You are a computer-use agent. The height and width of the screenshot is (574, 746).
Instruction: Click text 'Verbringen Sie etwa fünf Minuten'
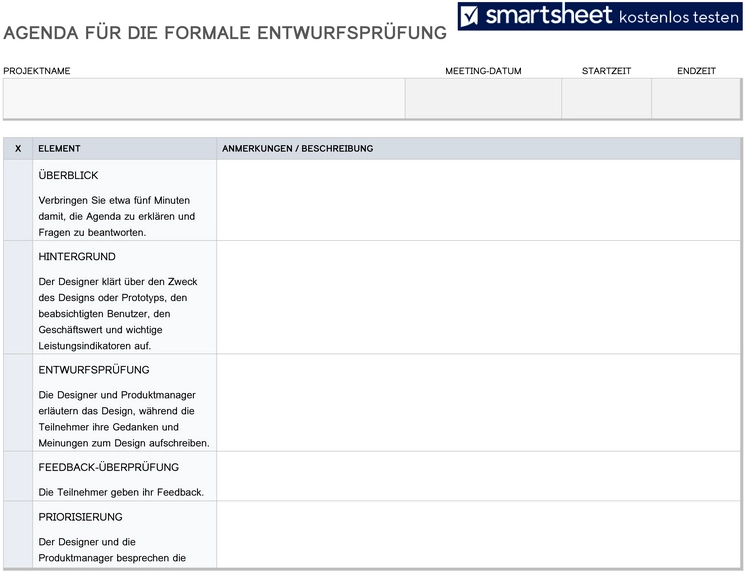(114, 200)
